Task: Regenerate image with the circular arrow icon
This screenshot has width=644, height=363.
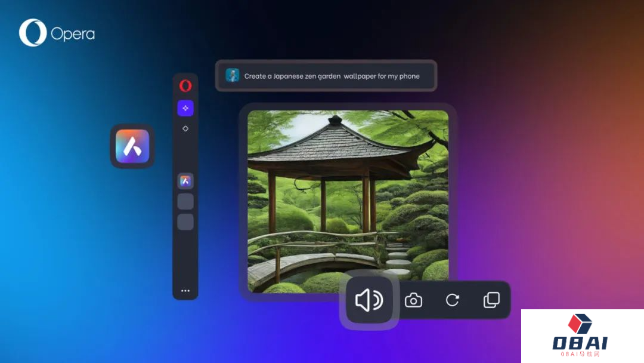Action: pyautogui.click(x=453, y=300)
